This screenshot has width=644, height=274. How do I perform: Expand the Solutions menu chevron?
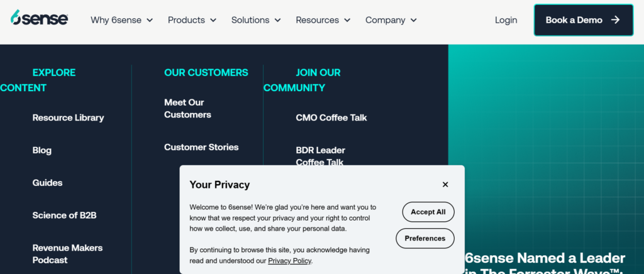click(x=278, y=20)
